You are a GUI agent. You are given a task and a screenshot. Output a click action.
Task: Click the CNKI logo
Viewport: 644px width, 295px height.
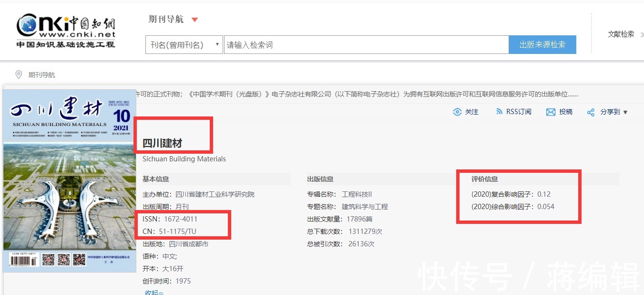[x=66, y=31]
